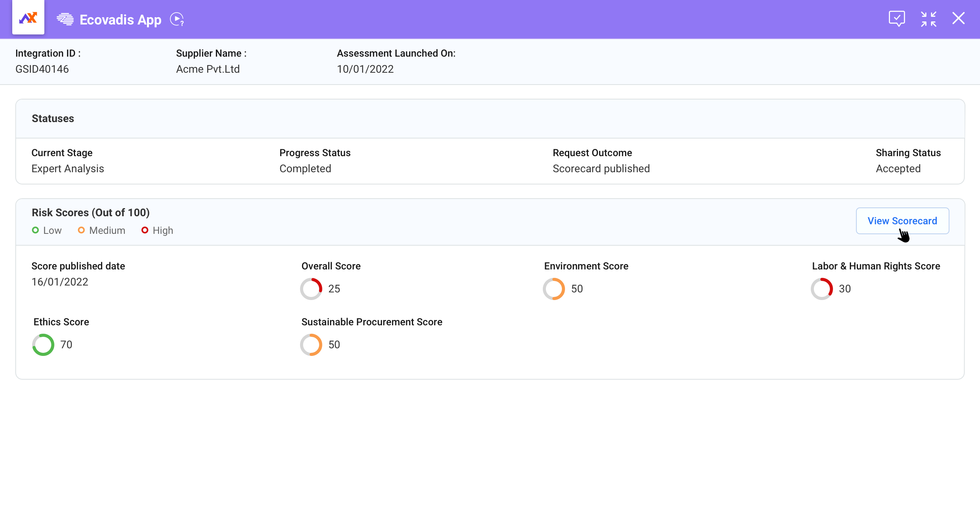The image size is (980, 509).
Task: Click the Expert Analysis stage value
Action: click(68, 169)
